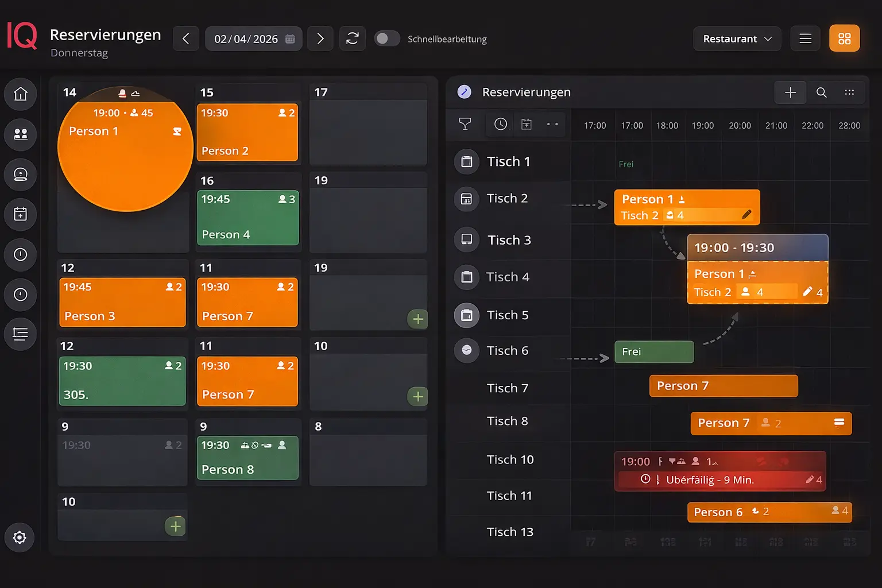The image size is (882, 588).
Task: Select Tisch 5 in the table list
Action: click(x=508, y=315)
